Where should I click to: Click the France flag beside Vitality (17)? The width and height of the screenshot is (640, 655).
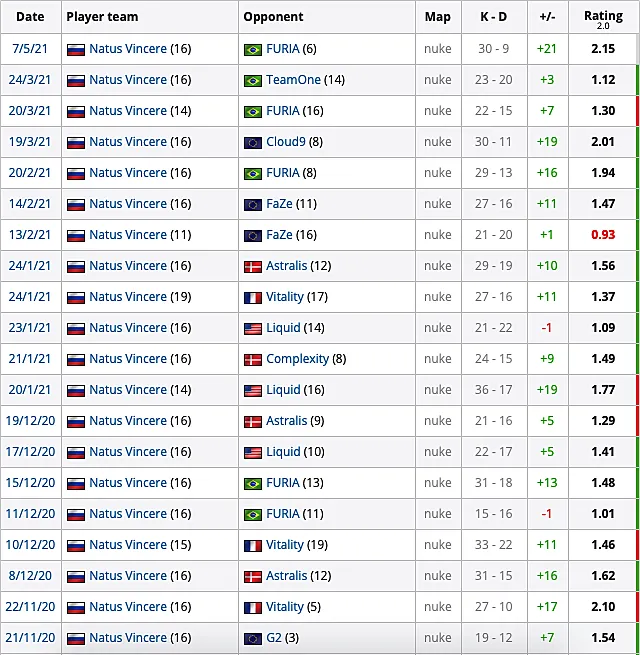(253, 298)
